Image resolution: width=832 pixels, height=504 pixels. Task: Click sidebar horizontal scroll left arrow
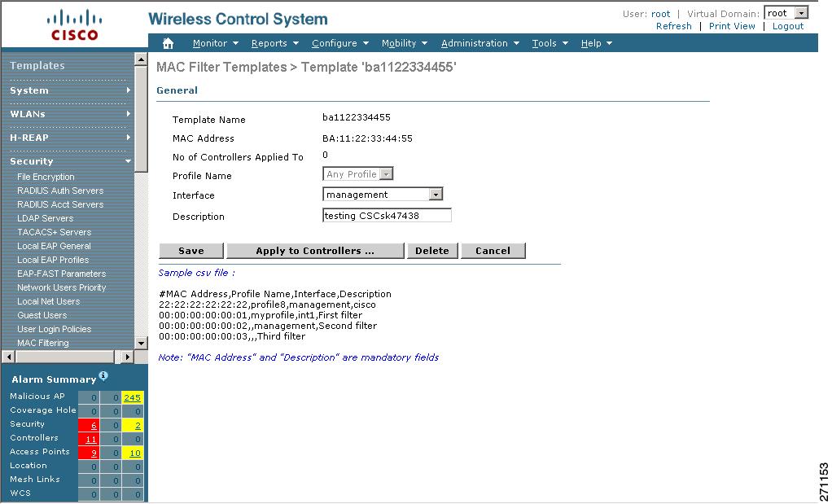click(x=8, y=357)
